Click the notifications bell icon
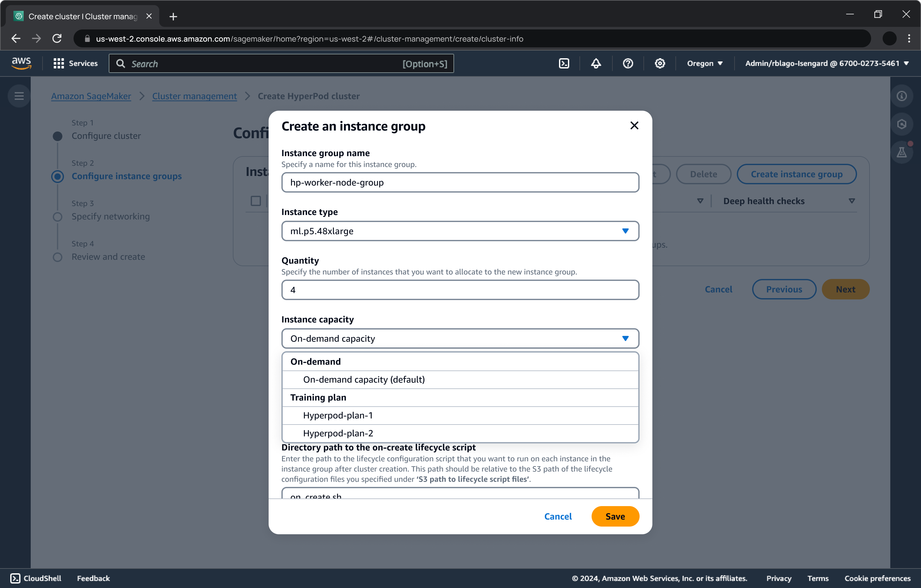 click(x=595, y=64)
